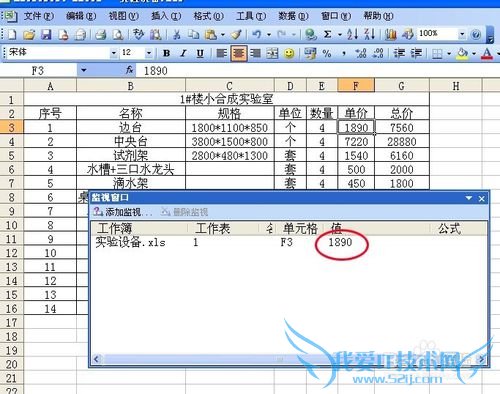500x394 pixels.
Task: Toggle left alignment
Action: [x=221, y=53]
